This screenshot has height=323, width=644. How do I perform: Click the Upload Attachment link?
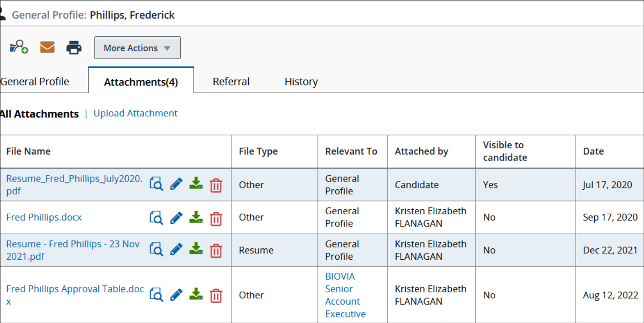coord(135,113)
